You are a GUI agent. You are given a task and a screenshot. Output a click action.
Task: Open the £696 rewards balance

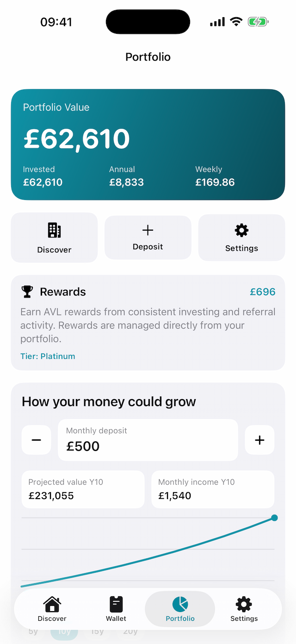262,292
